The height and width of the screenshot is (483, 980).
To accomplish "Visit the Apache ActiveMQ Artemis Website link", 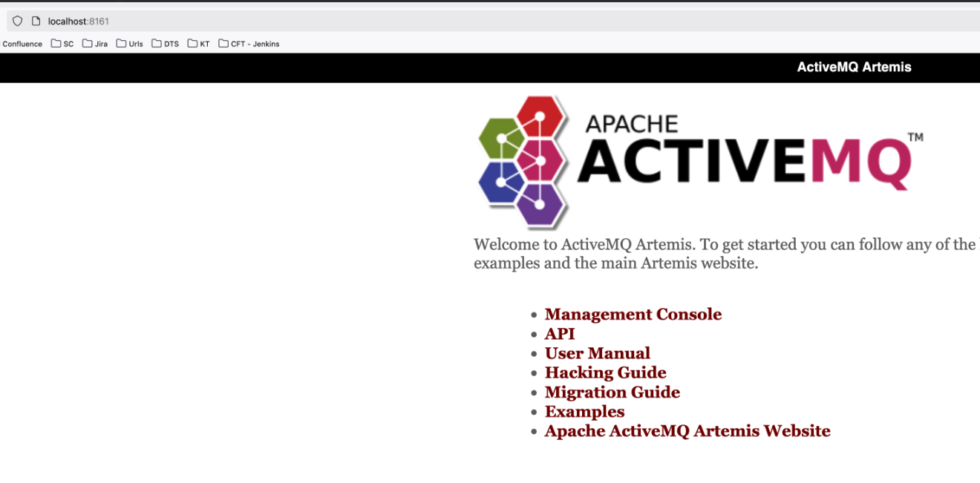I will pyautogui.click(x=687, y=431).
